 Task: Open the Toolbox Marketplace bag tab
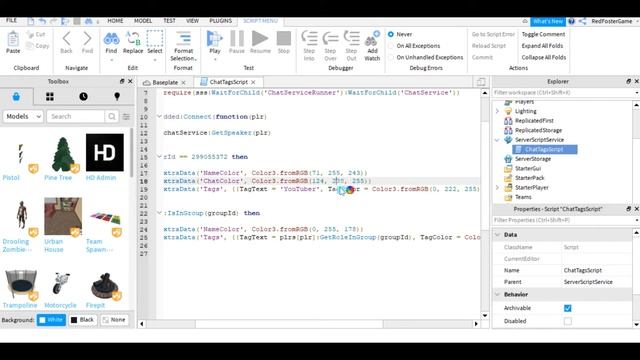[16, 97]
